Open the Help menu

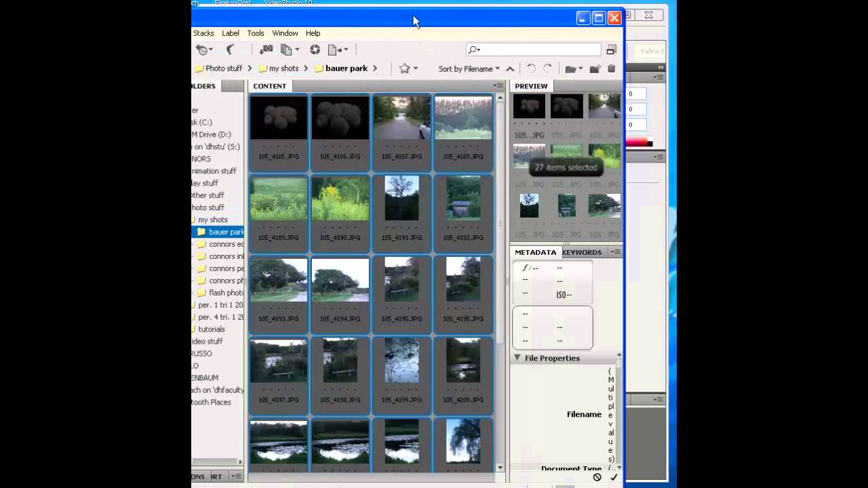coord(313,33)
